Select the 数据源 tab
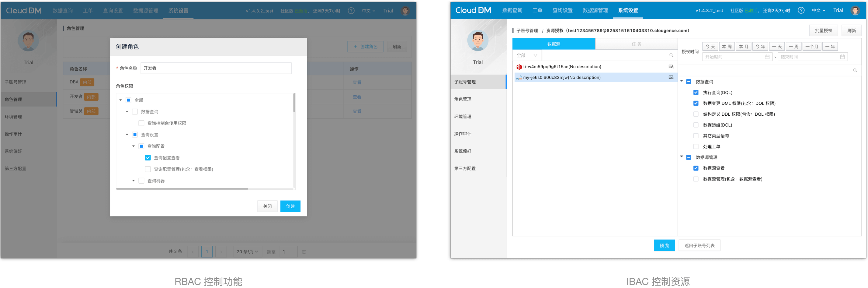 coord(553,44)
